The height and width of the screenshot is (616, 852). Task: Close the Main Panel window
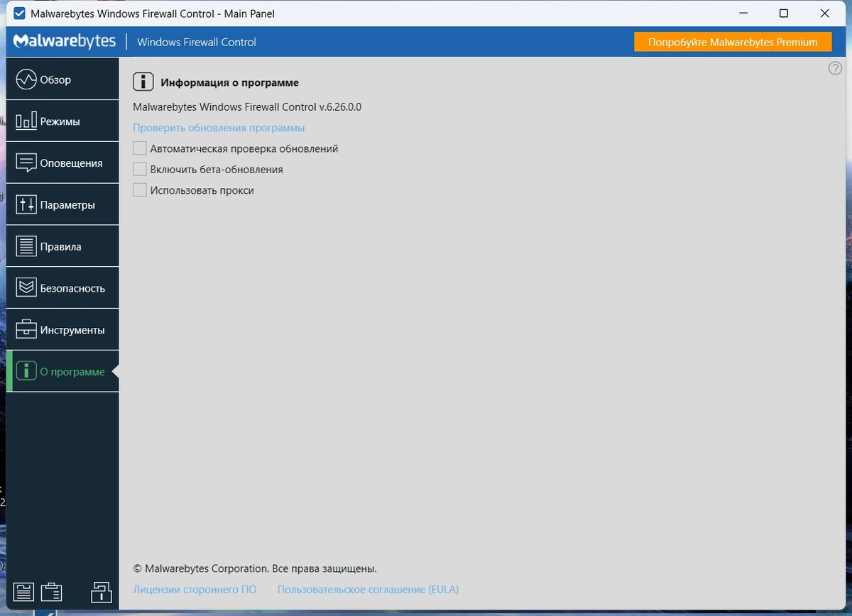[x=825, y=13]
